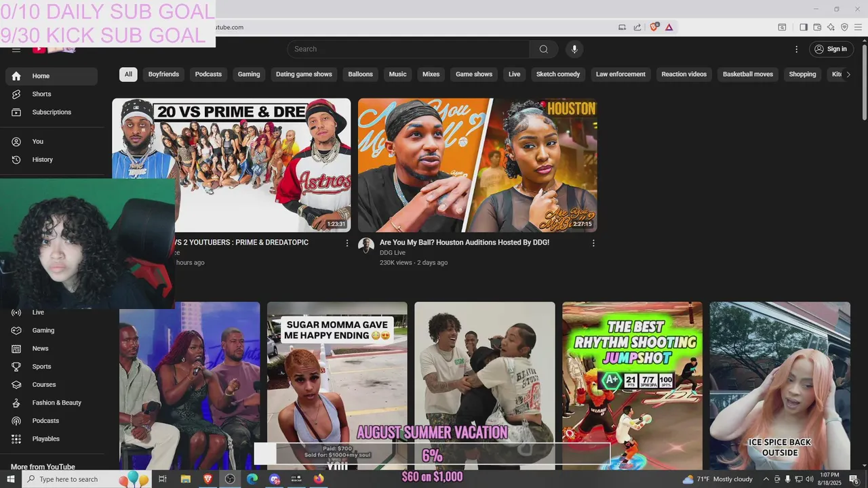
Task: Select the Balloons filter chip
Action: click(360, 75)
